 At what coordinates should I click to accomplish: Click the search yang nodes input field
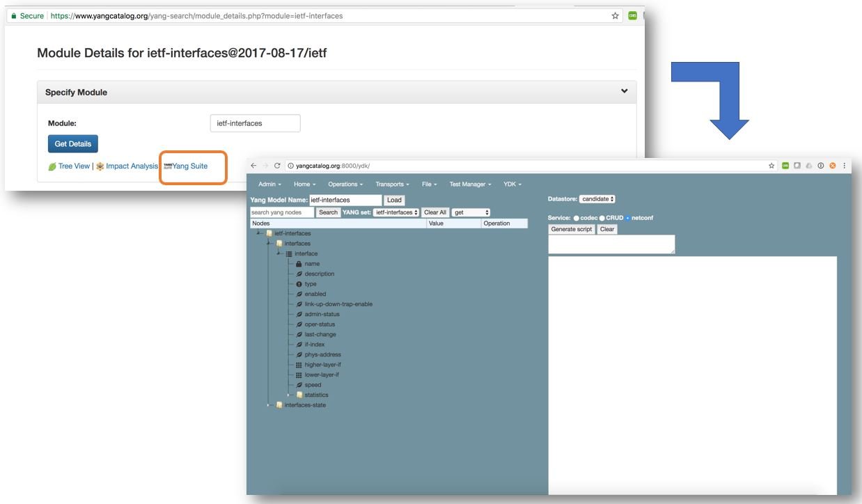tap(282, 212)
